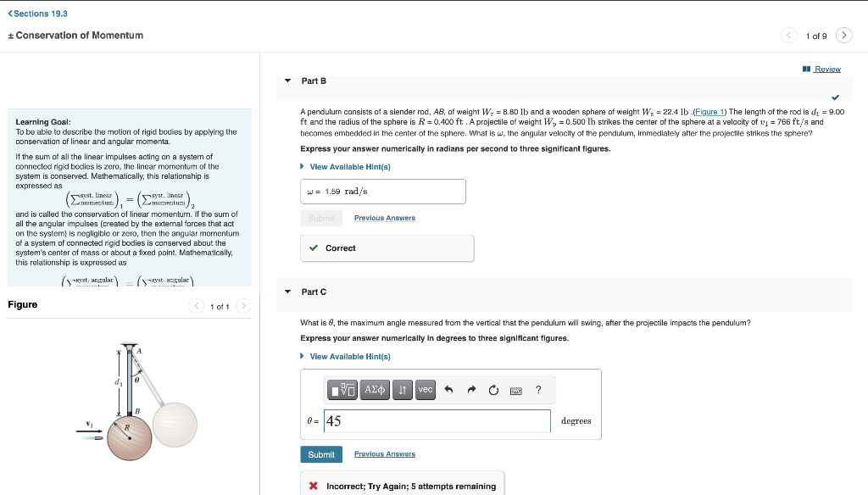Click the up-down arrows units icon
The width and height of the screenshot is (868, 495).
[x=403, y=390]
